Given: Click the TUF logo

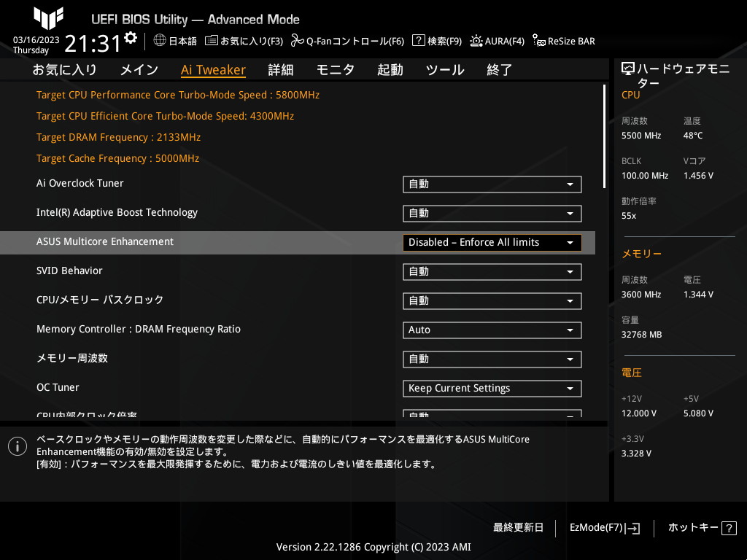Looking at the screenshot, I should (x=49, y=17).
